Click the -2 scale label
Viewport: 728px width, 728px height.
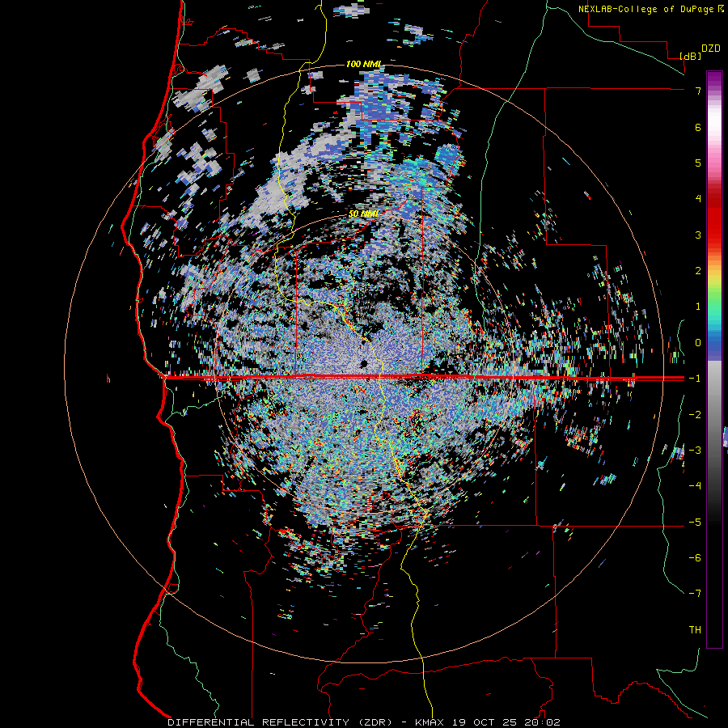click(x=695, y=415)
